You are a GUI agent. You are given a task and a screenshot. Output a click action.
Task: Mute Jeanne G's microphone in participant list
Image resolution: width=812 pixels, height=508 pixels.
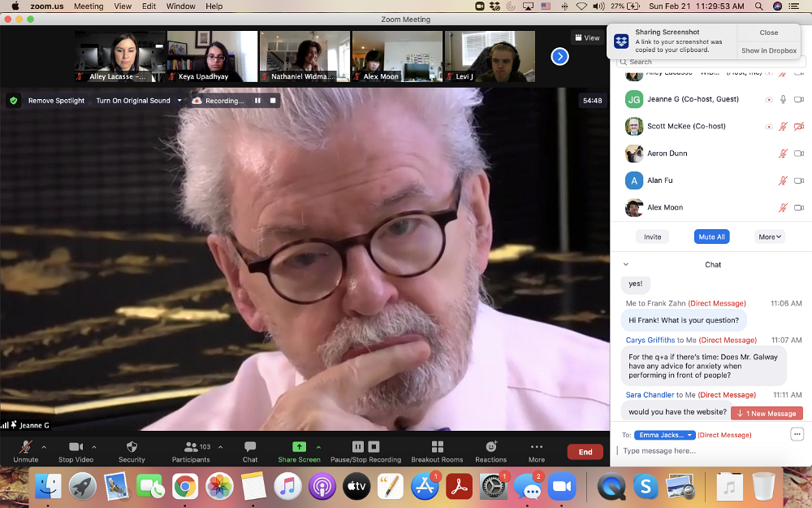783,99
